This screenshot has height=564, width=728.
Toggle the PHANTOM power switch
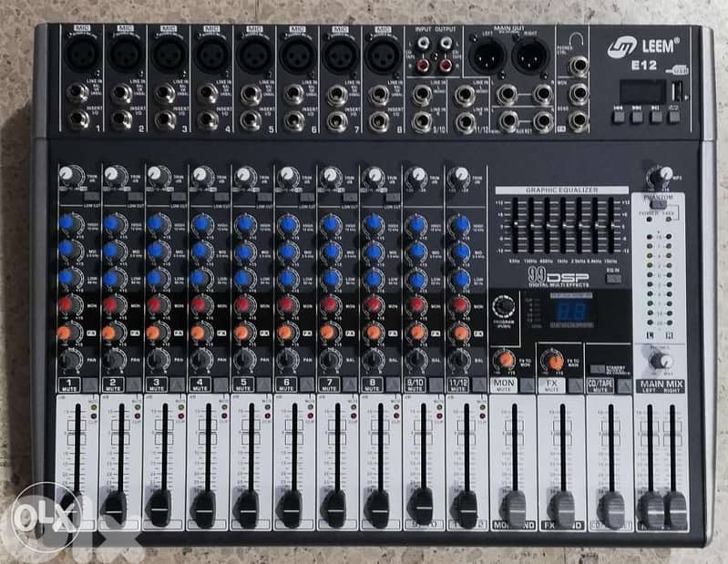click(659, 204)
